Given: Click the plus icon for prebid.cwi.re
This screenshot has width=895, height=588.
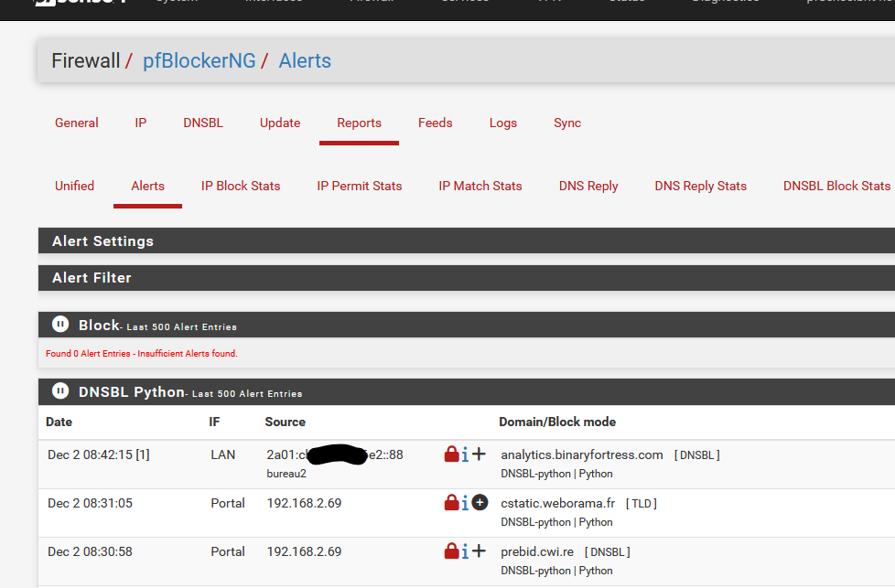Looking at the screenshot, I should click(x=480, y=551).
